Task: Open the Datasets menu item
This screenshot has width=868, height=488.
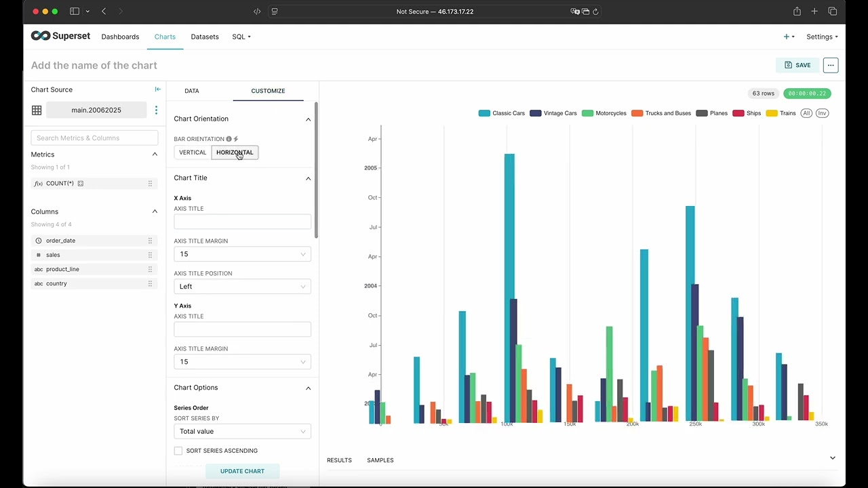Action: point(205,37)
